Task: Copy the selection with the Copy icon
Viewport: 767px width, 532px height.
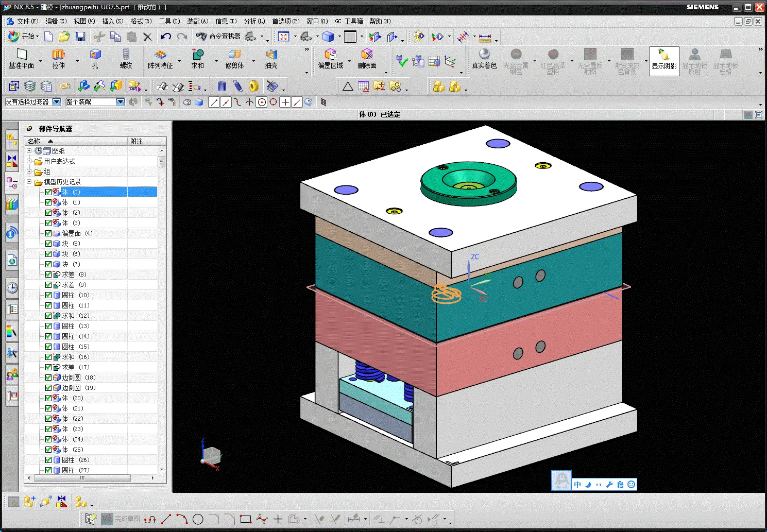Action: [x=115, y=37]
